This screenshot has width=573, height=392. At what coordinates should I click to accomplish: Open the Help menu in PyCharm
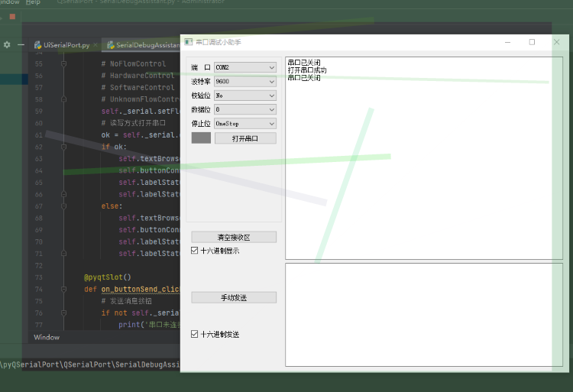tap(33, 2)
